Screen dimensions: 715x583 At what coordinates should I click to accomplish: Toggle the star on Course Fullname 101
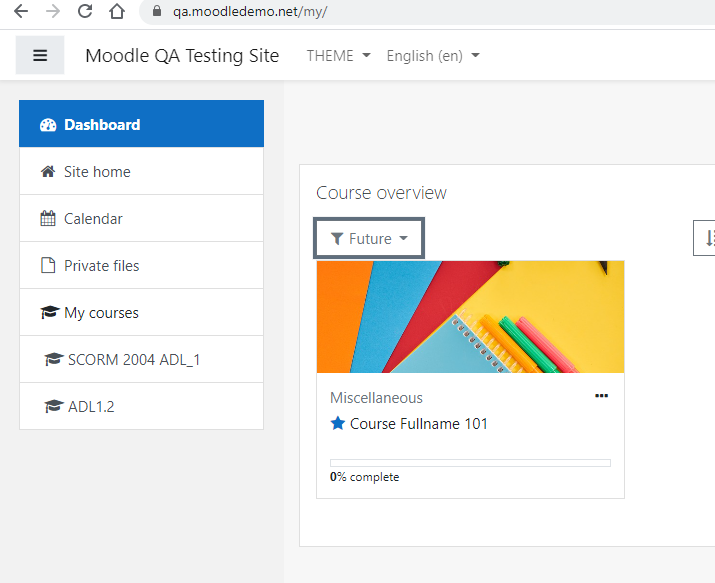[337, 423]
